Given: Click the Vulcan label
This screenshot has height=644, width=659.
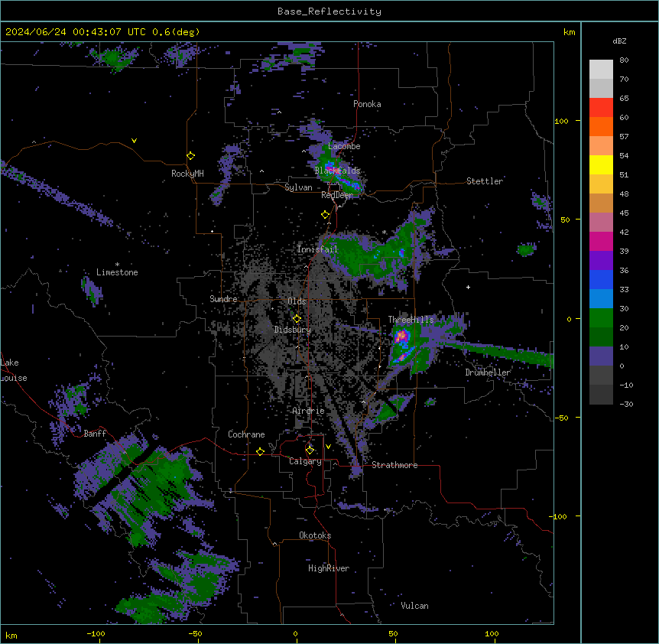Looking at the screenshot, I should (x=415, y=606).
